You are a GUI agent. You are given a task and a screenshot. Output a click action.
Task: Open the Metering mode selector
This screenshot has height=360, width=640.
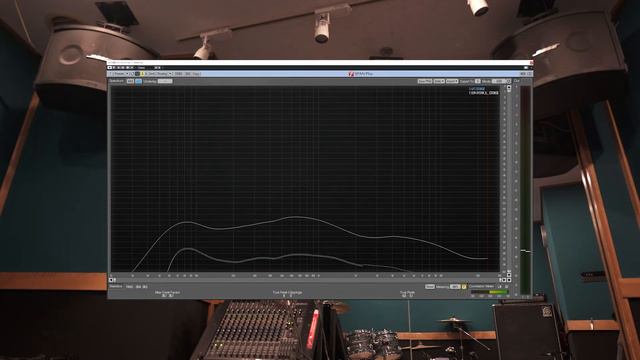click(x=455, y=287)
